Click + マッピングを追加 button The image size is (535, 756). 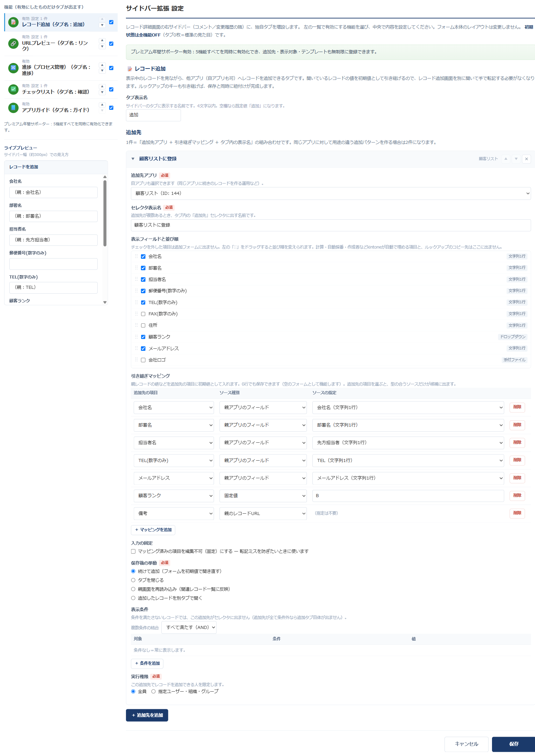pos(153,530)
